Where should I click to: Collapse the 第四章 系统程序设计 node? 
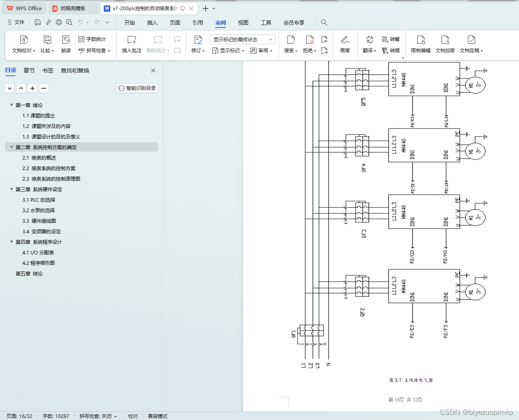(11, 242)
